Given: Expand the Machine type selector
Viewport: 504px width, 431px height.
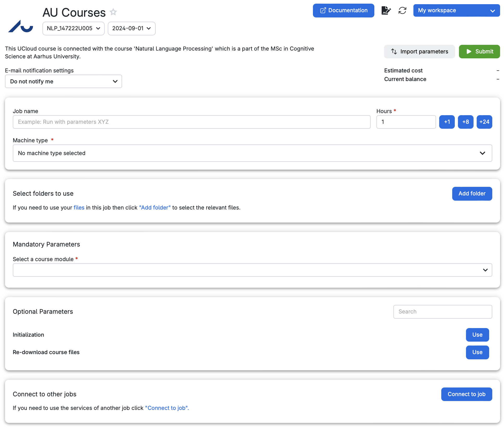Looking at the screenshot, I should (x=252, y=153).
